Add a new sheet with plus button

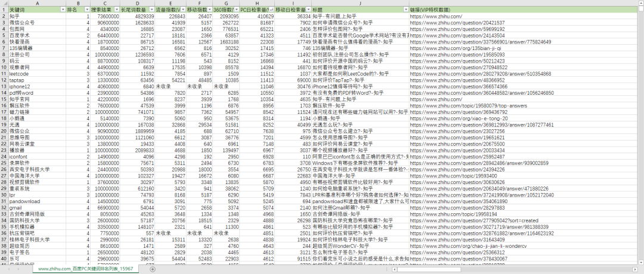(x=153, y=269)
